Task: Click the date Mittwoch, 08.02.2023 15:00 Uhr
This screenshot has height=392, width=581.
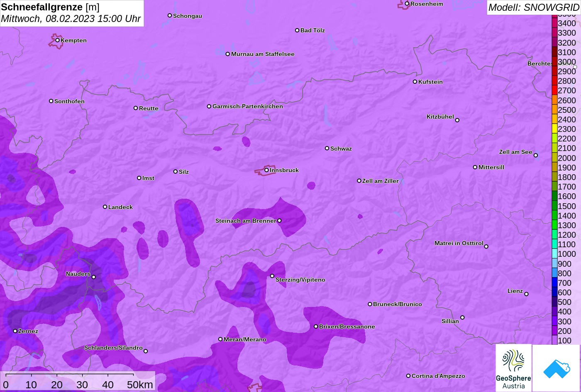Action: (71, 19)
